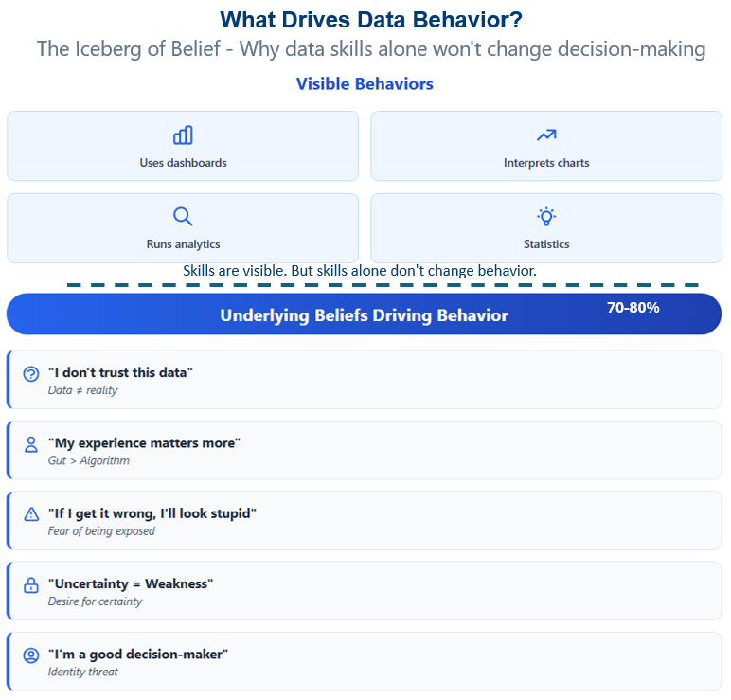Select the Statistics card
The image size is (731, 700).
click(x=546, y=228)
